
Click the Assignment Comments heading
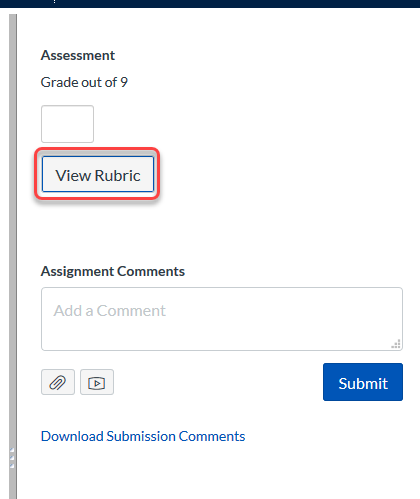[113, 271]
